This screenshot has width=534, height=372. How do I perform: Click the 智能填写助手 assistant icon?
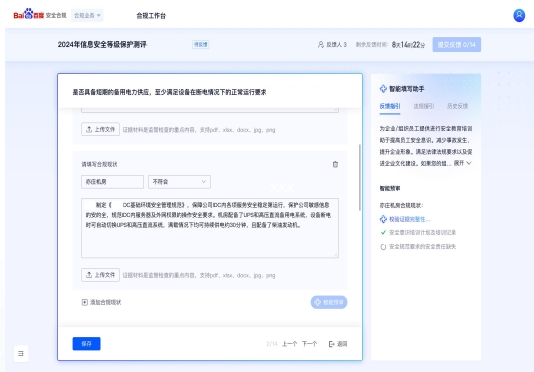[383, 89]
